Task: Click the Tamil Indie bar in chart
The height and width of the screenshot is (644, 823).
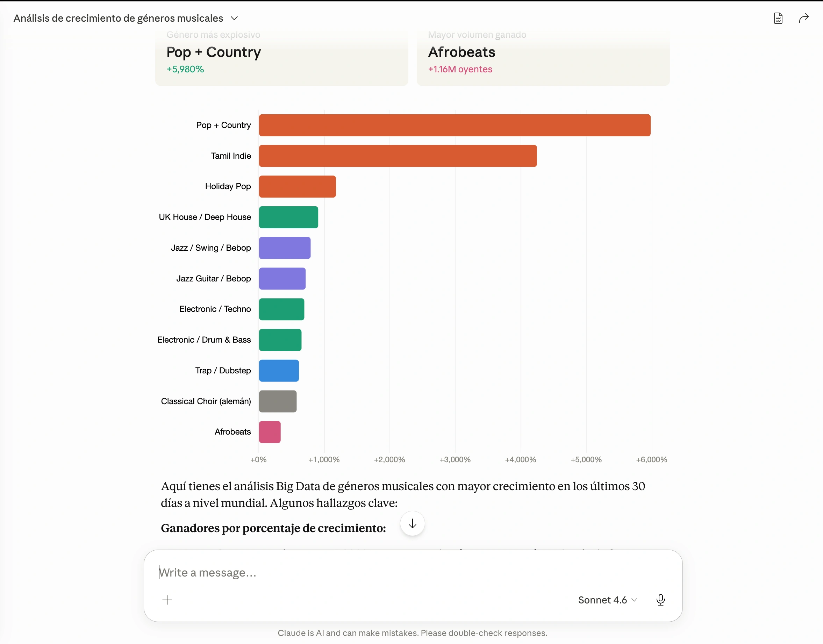Action: coord(398,156)
